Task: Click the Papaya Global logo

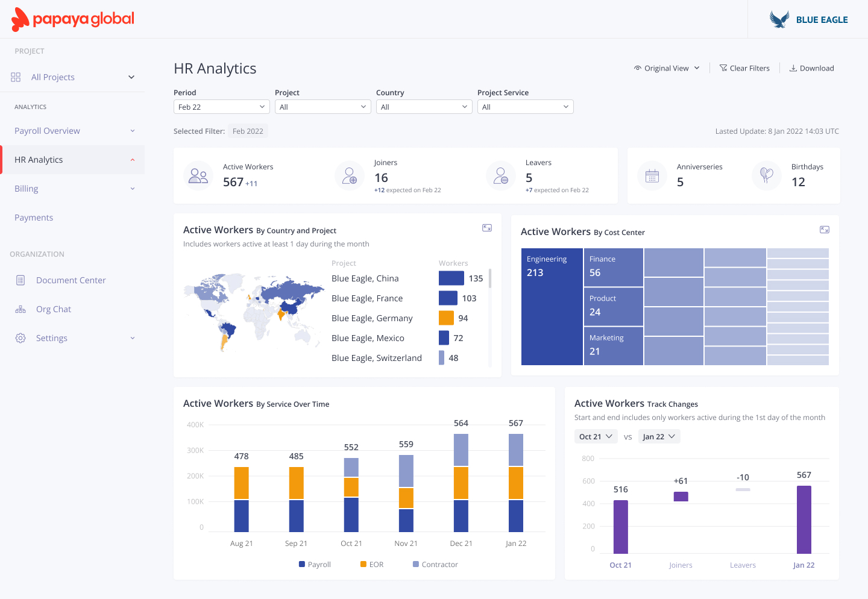Action: [x=72, y=19]
